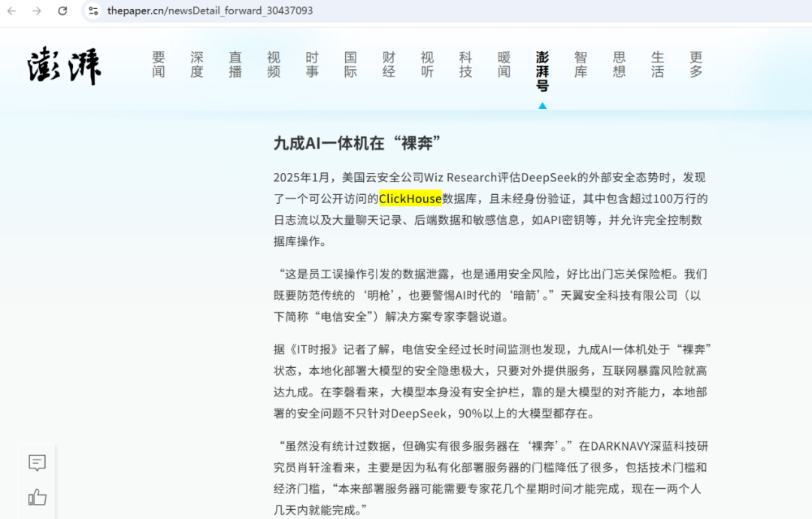812x519 pixels.
Task: Open the 要闻 navigation tab
Action: [x=159, y=65]
